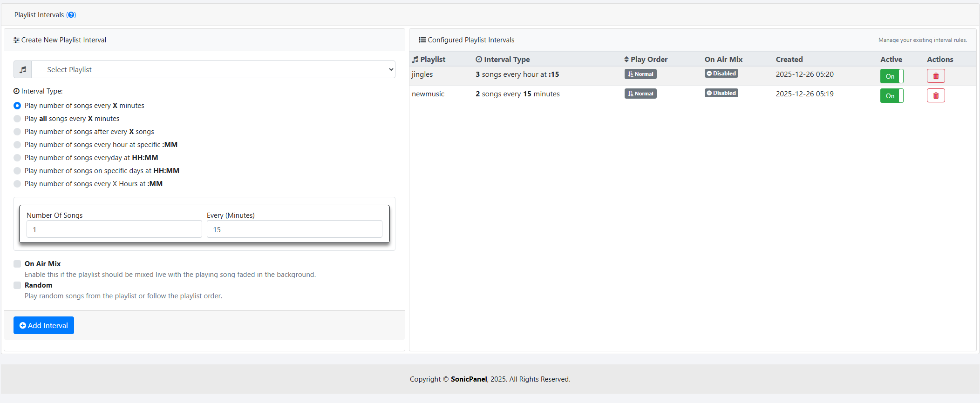980x403 pixels.
Task: Sort table by Play Order column
Action: (646, 60)
